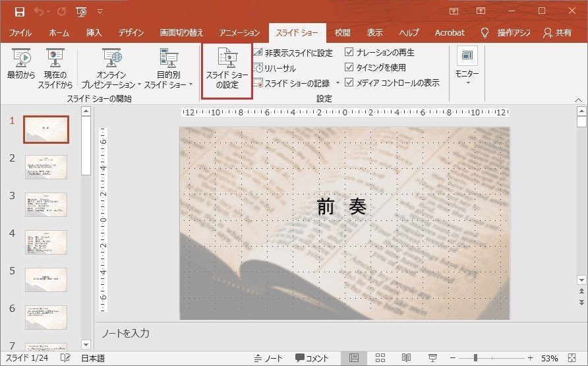
Task: Click スライド 1/24 status indicator
Action: pos(27,358)
